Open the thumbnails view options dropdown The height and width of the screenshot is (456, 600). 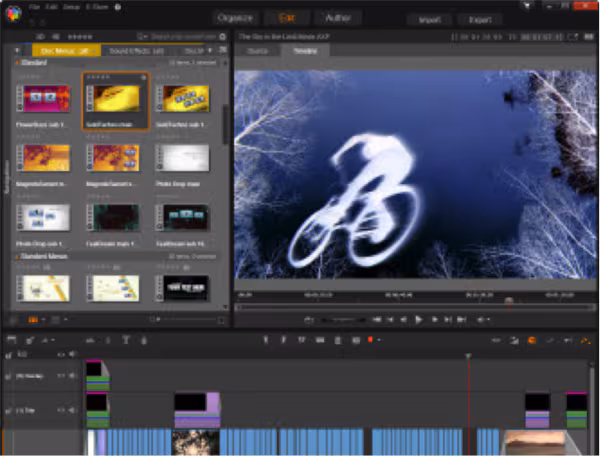coord(44,319)
